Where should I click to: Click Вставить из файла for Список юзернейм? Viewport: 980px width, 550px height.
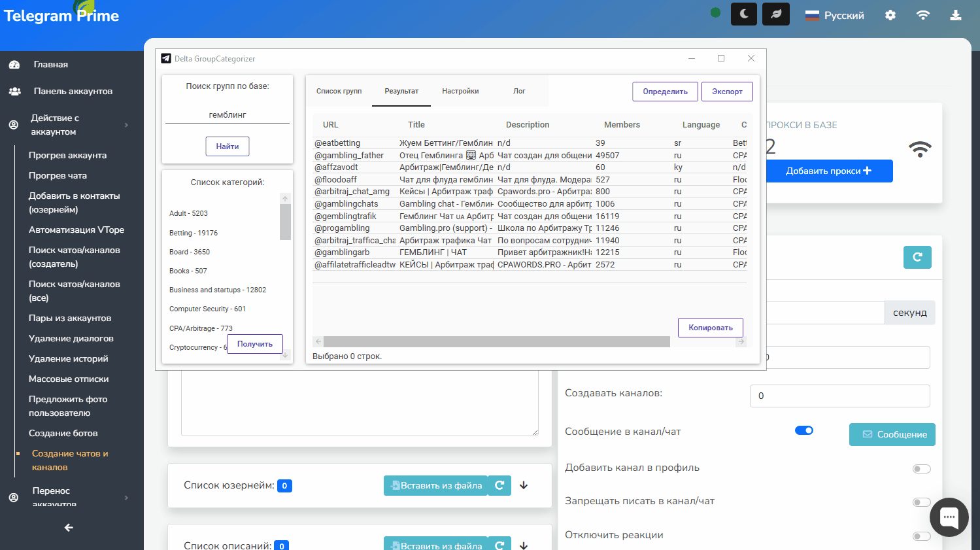[436, 485]
